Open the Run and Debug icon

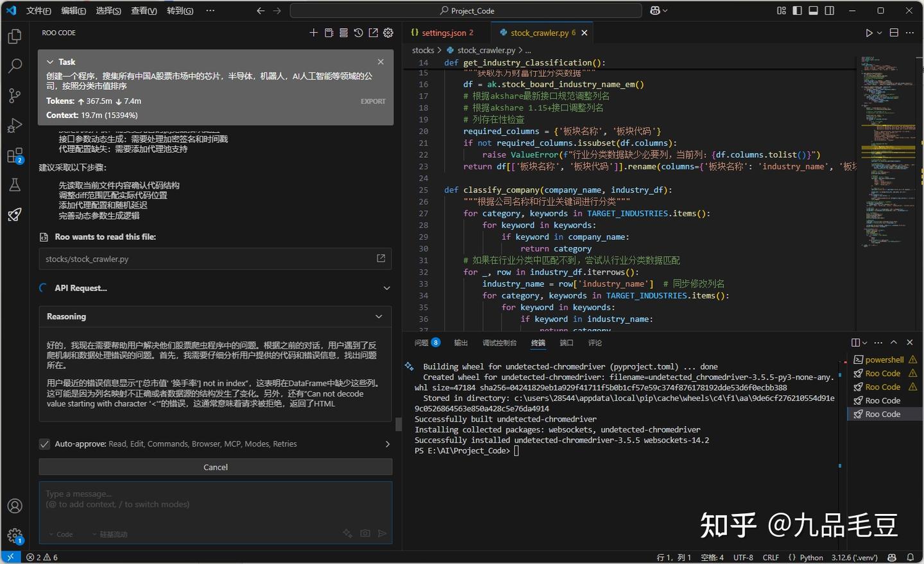click(x=14, y=124)
